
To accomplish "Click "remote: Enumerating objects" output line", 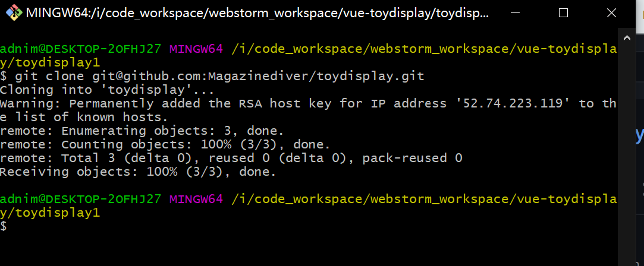I will point(142,131).
